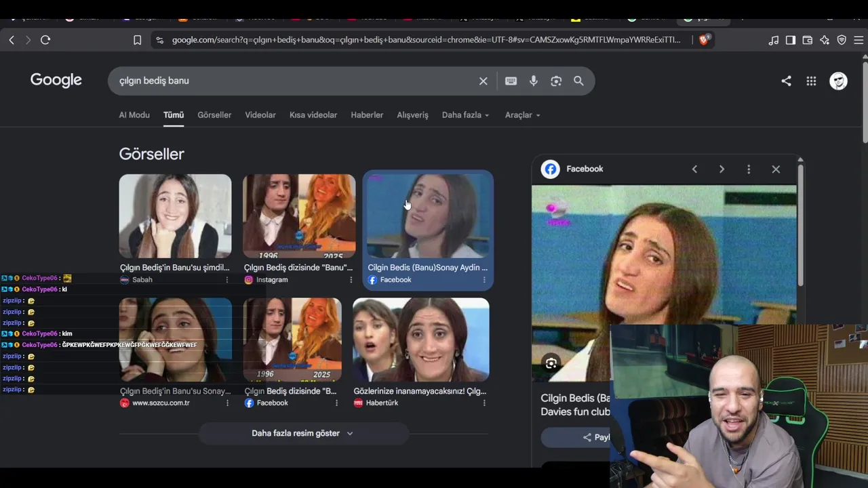The image size is (868, 488).
Task: Open three-dot options in the preview panel header
Action: pos(749,169)
